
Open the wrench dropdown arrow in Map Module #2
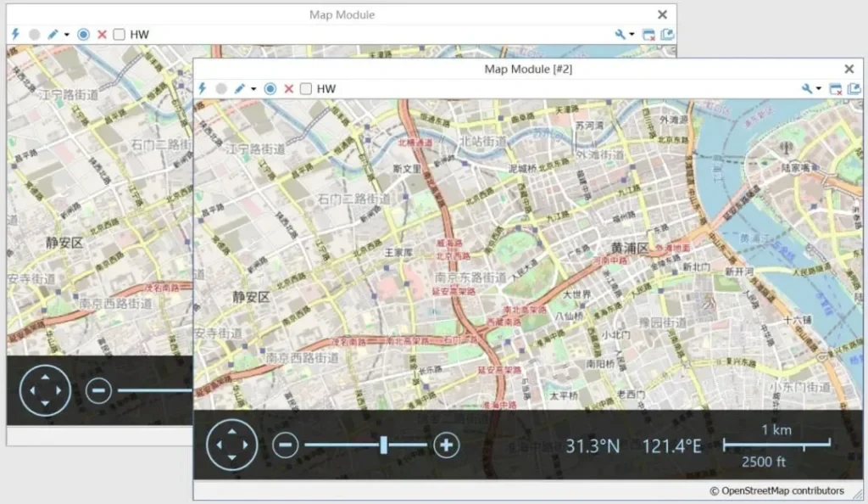click(x=819, y=89)
